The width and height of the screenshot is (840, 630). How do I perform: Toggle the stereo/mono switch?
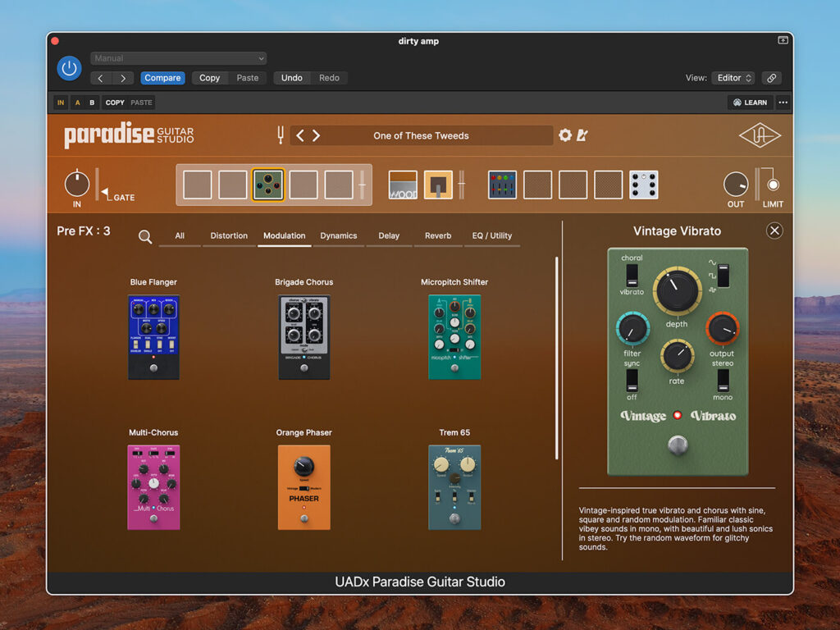pos(724,381)
